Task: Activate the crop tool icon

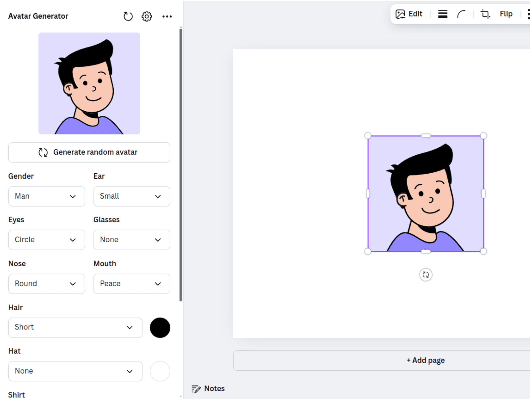Action: point(485,14)
